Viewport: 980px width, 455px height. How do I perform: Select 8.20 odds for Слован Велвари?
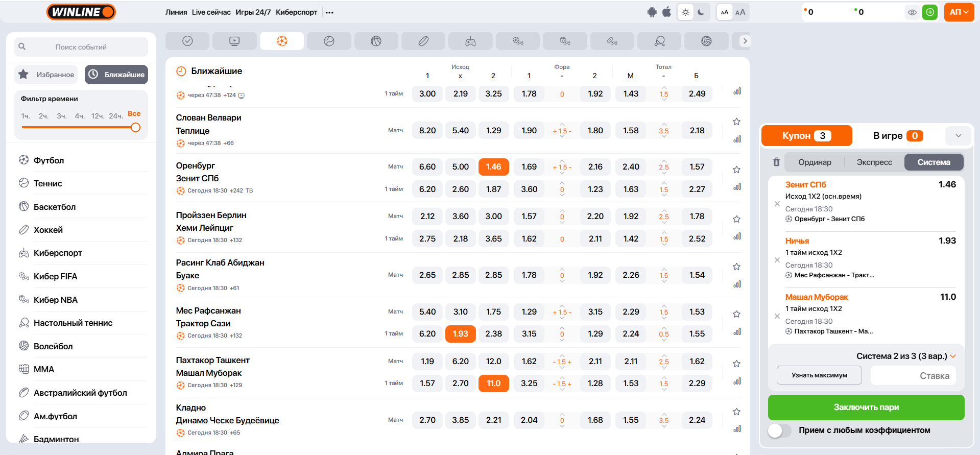[427, 131]
